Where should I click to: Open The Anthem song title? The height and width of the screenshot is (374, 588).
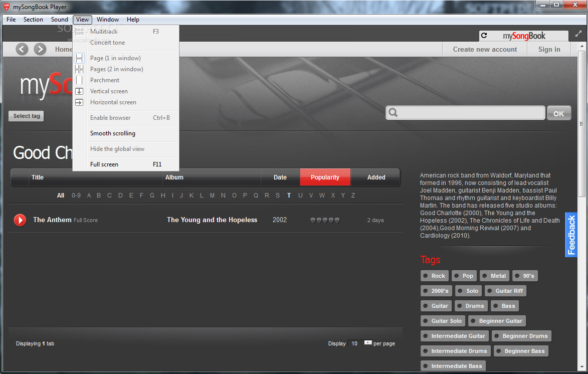coord(52,220)
